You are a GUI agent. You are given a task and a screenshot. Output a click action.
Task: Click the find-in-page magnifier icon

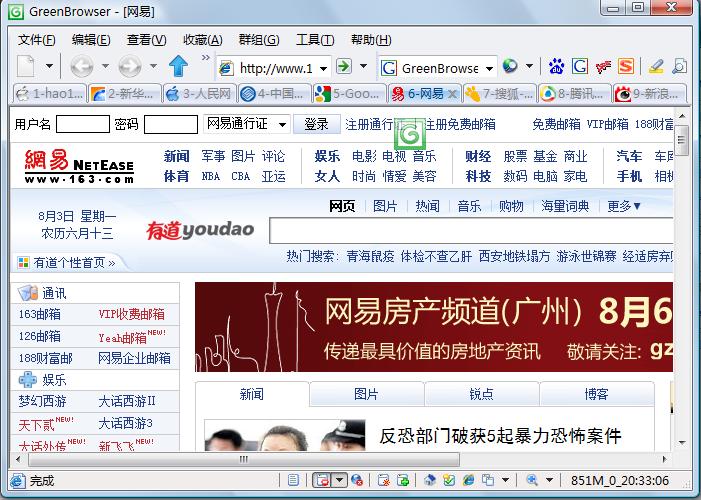point(679,67)
